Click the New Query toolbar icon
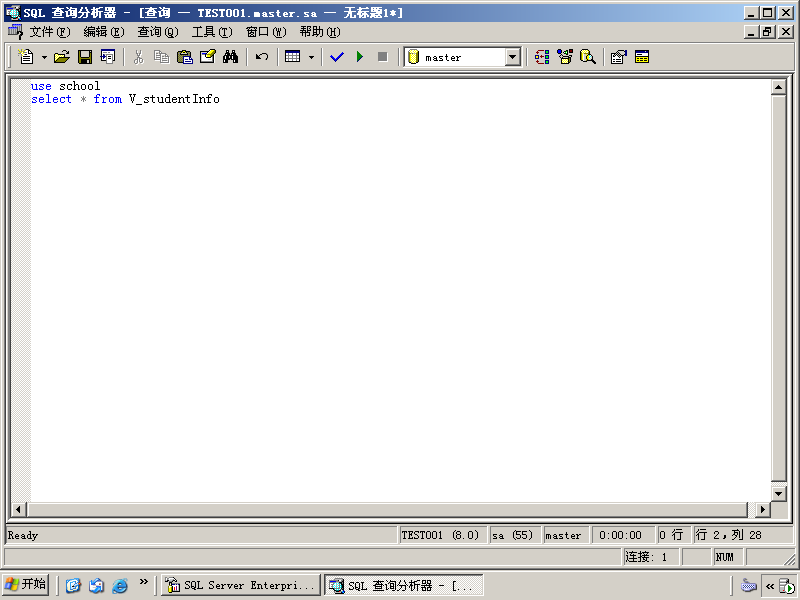Screen dimensions: 800x600 [x=26, y=57]
